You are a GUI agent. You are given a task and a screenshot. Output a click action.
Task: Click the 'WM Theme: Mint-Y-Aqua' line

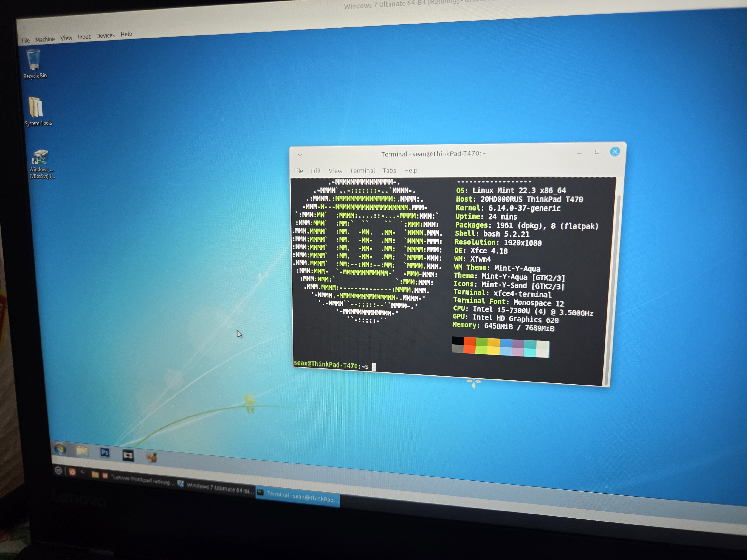497,268
